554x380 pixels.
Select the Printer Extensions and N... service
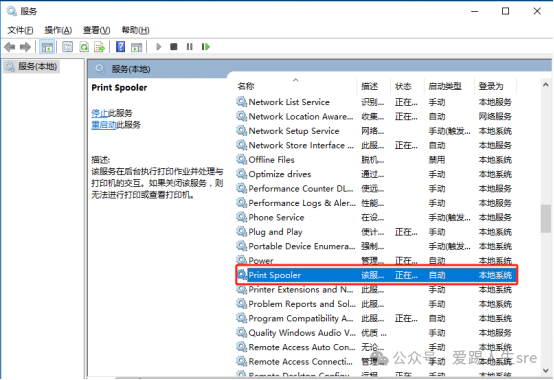tap(301, 290)
